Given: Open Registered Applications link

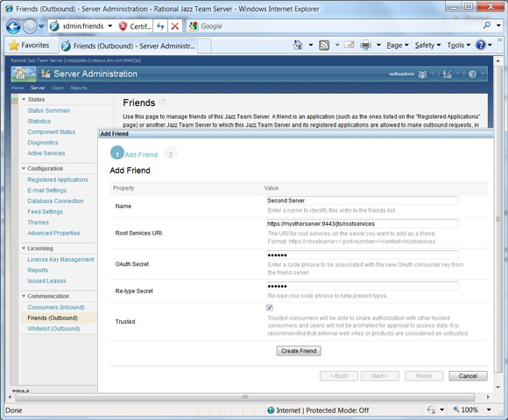Looking at the screenshot, I should point(58,179).
